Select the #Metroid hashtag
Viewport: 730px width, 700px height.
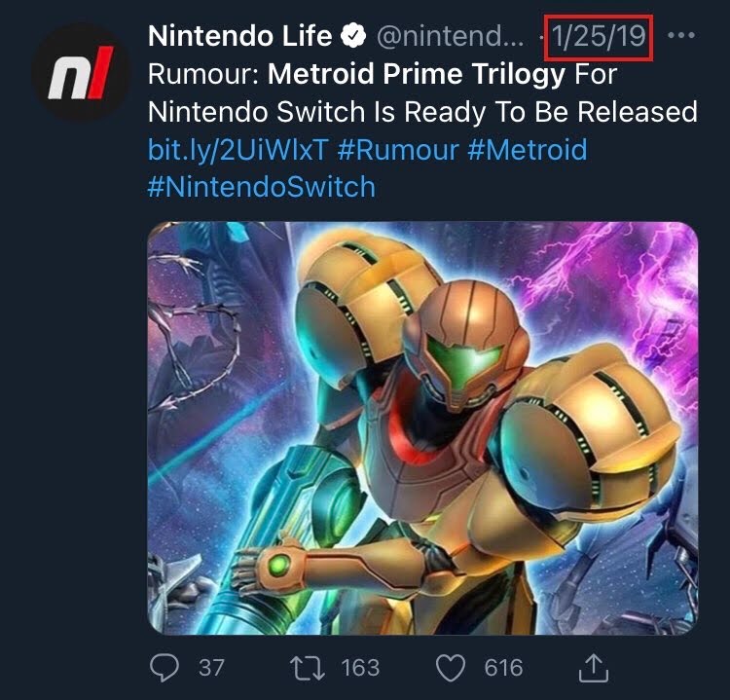click(531, 150)
